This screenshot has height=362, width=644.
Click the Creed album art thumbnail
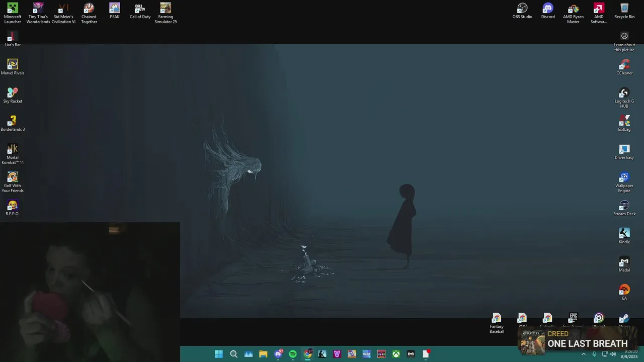532,342
